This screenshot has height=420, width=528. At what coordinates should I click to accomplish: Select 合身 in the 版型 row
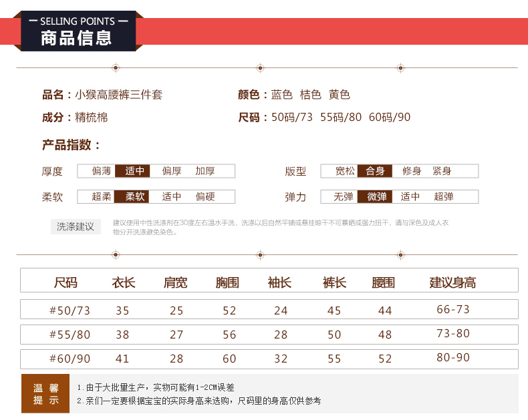point(375,171)
